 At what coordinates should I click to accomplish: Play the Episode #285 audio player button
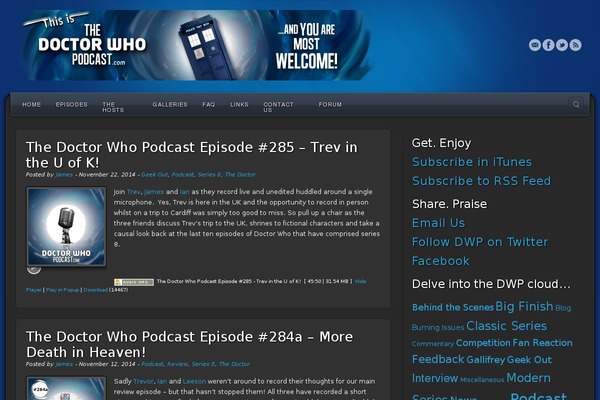tap(34, 269)
